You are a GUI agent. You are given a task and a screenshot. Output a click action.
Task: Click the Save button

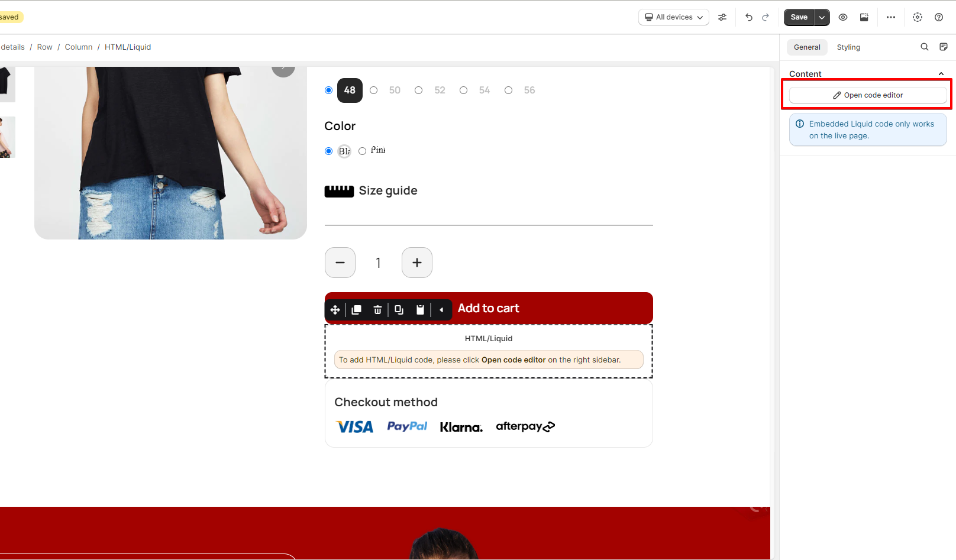click(799, 17)
